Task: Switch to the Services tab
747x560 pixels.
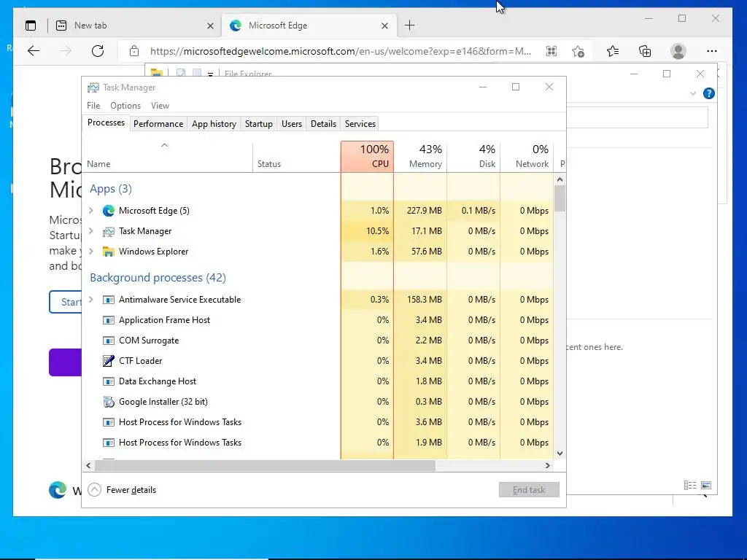Action: [360, 124]
